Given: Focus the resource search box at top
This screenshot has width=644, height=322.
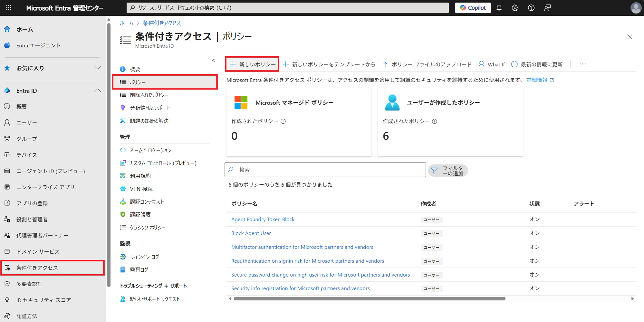Looking at the screenshot, I should [287, 8].
